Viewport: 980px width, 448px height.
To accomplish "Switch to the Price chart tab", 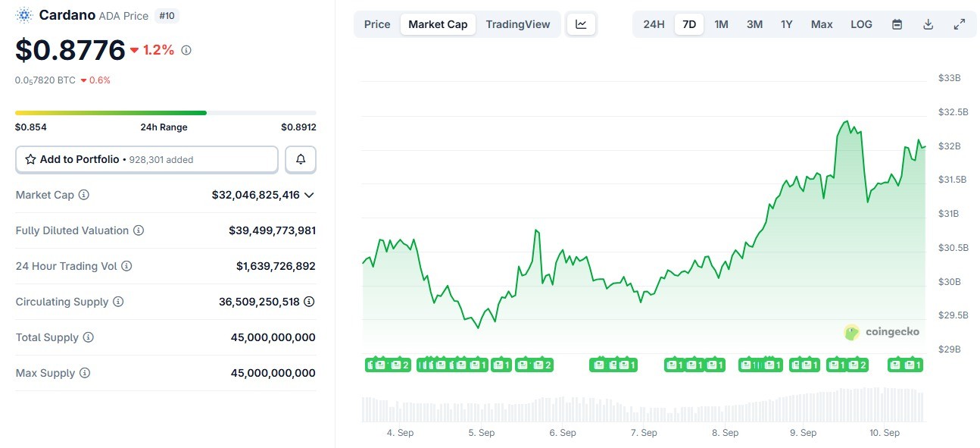I will tap(377, 24).
